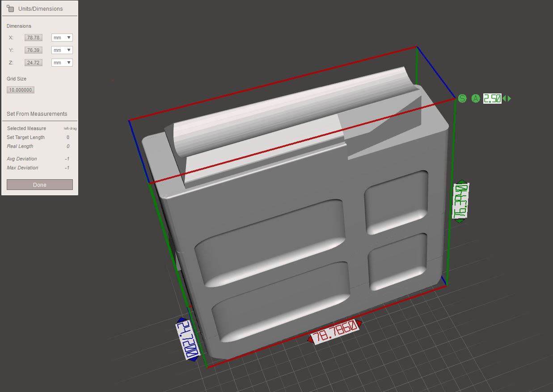Click the Set Target Length value of 0

[68, 137]
